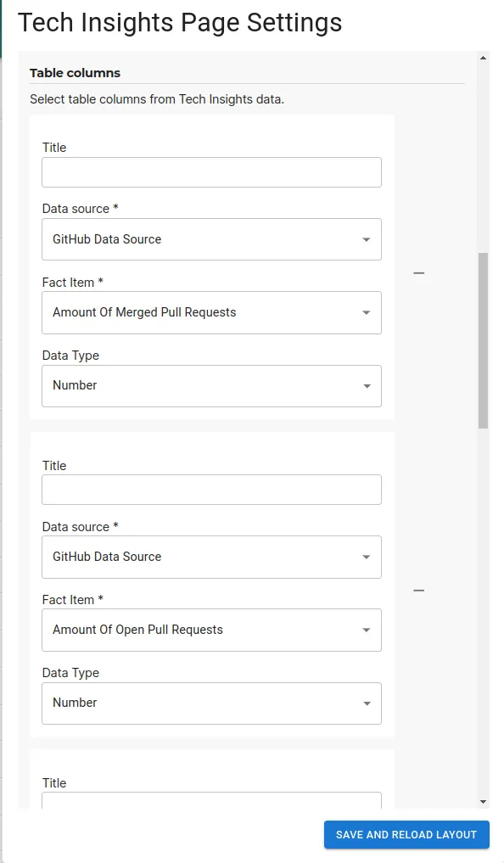
Task: Open the first GitHub Data Source dropdown
Action: 211,239
